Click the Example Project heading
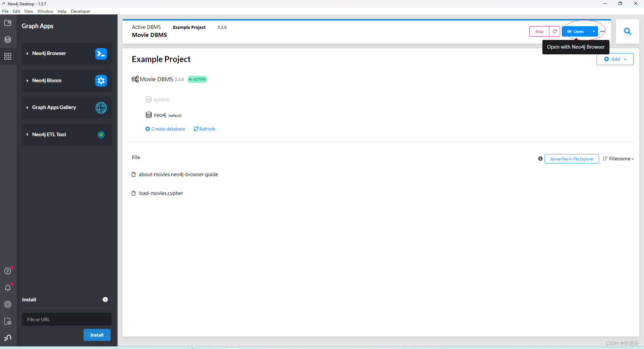The height and width of the screenshot is (349, 644). pyautogui.click(x=161, y=59)
